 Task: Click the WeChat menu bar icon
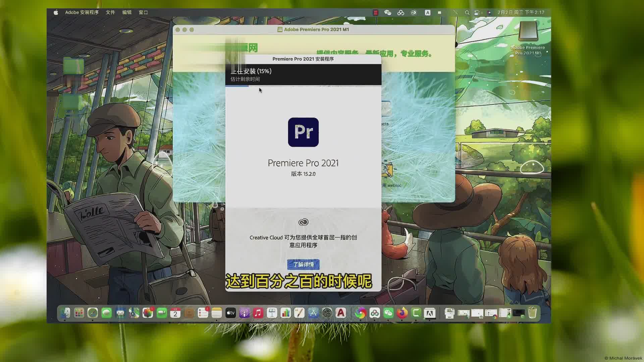tap(388, 12)
